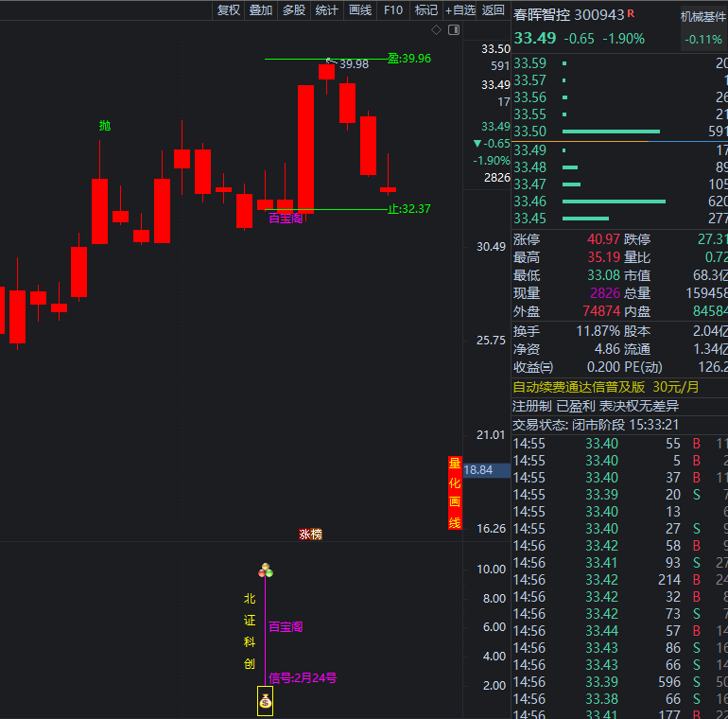The width and height of the screenshot is (728, 719).
Task: Open the 机械基件 sector link
Action: [x=703, y=16]
